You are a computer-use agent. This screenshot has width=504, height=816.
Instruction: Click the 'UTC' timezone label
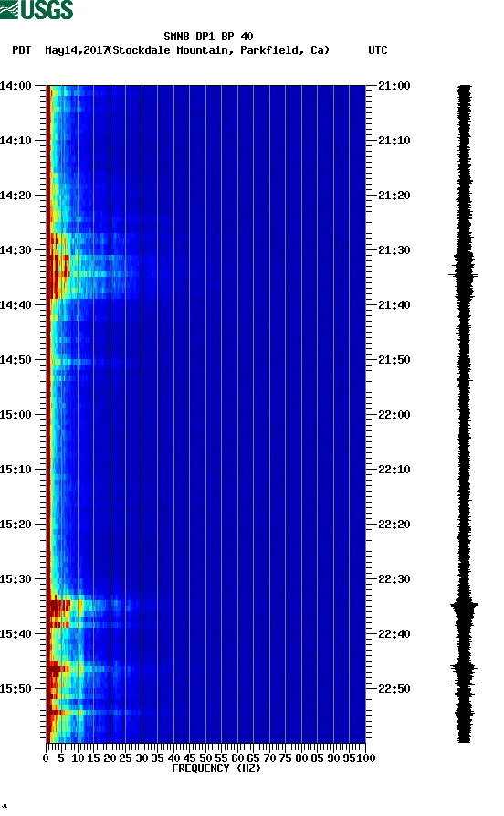point(378,50)
